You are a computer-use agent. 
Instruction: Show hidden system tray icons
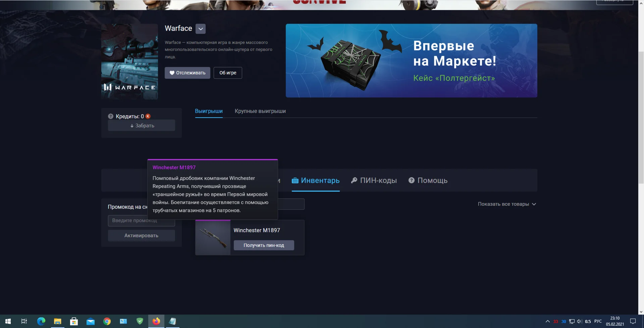point(548,321)
